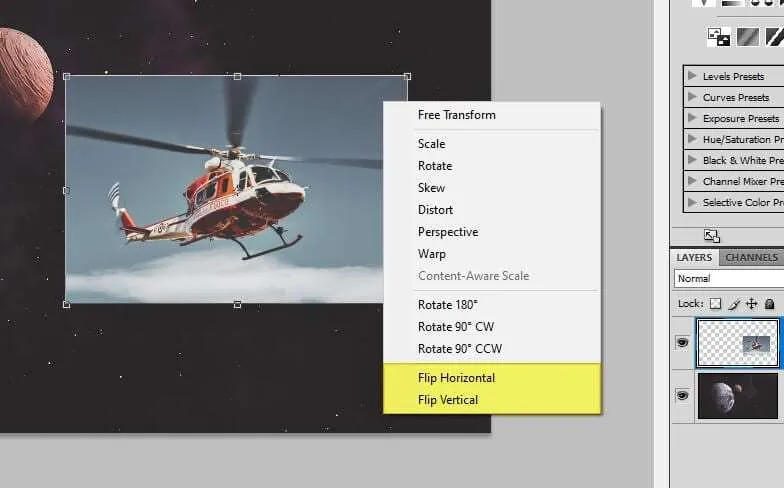Click the bottom-left transform handle
784x488 pixels.
pyautogui.click(x=66, y=304)
